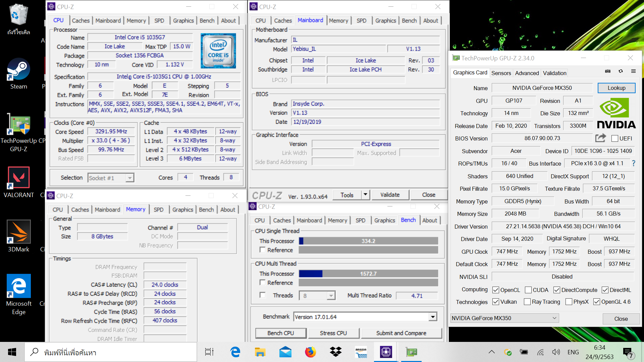Open 3DMark desktop shortcut
Image resolution: width=644 pixels, height=362 pixels.
[18, 236]
